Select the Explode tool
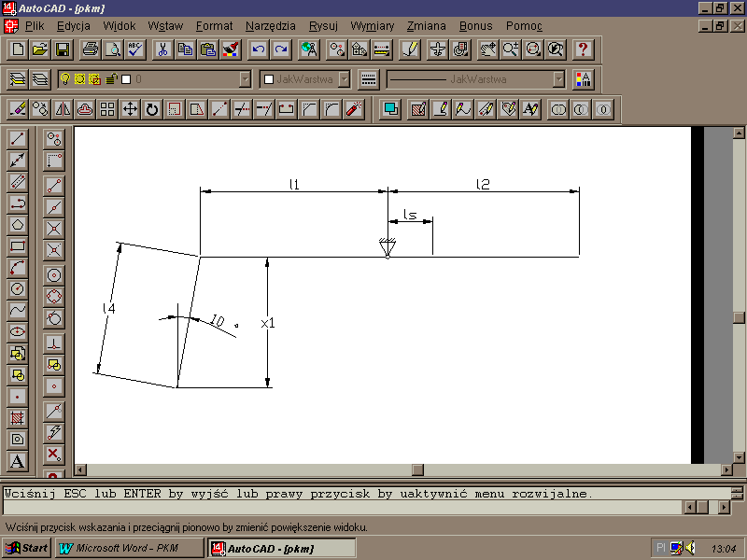 pyautogui.click(x=354, y=109)
